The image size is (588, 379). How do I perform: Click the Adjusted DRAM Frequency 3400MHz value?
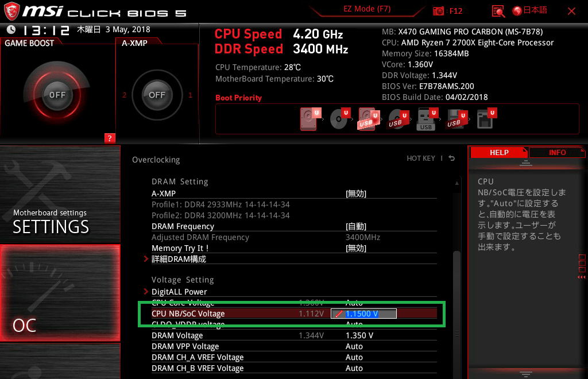pos(363,237)
